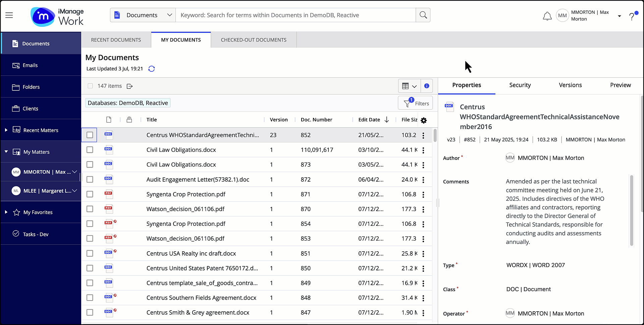Open the hamburger navigation menu

[x=9, y=15]
